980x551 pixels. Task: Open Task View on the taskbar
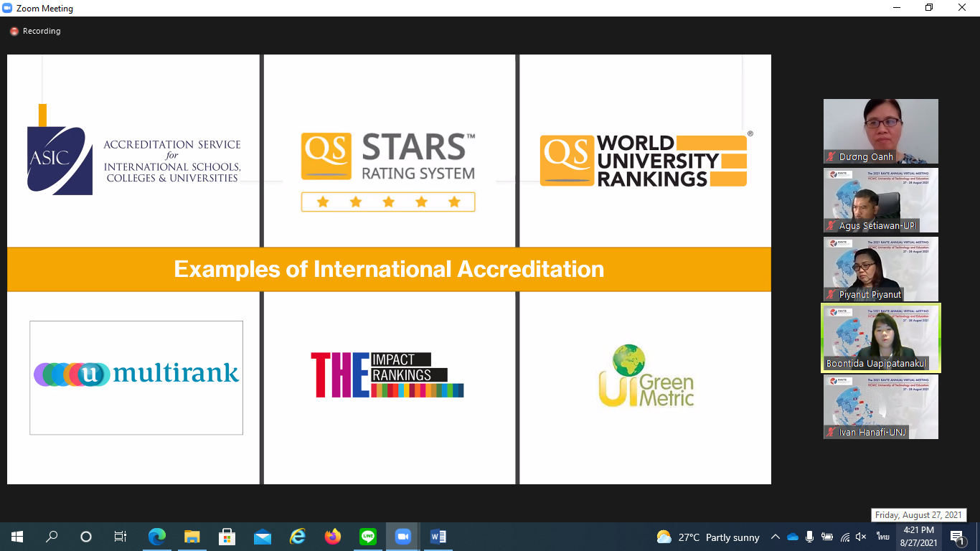[121, 537]
